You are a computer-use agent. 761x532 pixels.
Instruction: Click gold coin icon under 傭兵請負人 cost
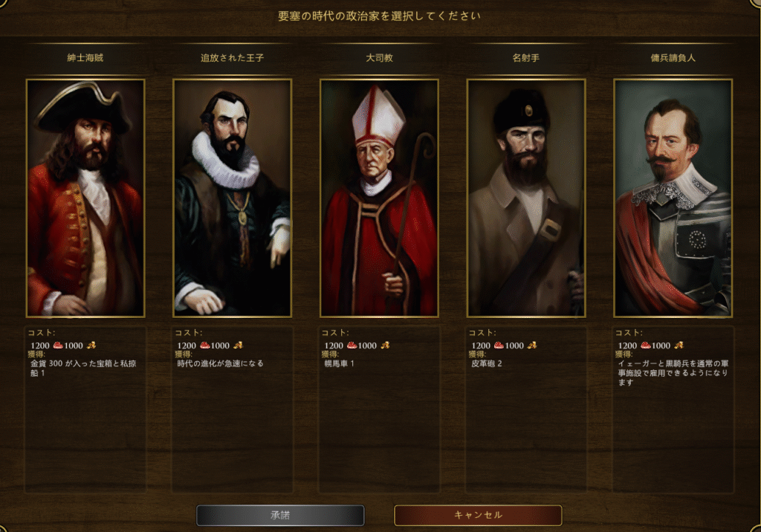[x=679, y=345]
